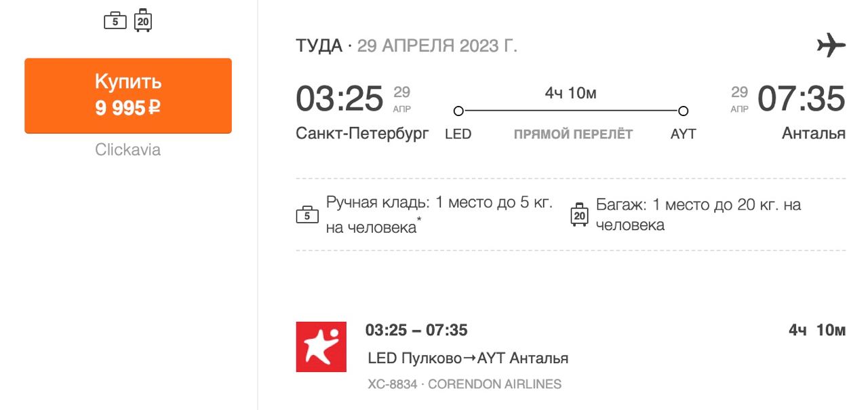Click the suitcase icon beside Багаж text
The height and width of the screenshot is (410, 868).
pyautogui.click(x=579, y=215)
